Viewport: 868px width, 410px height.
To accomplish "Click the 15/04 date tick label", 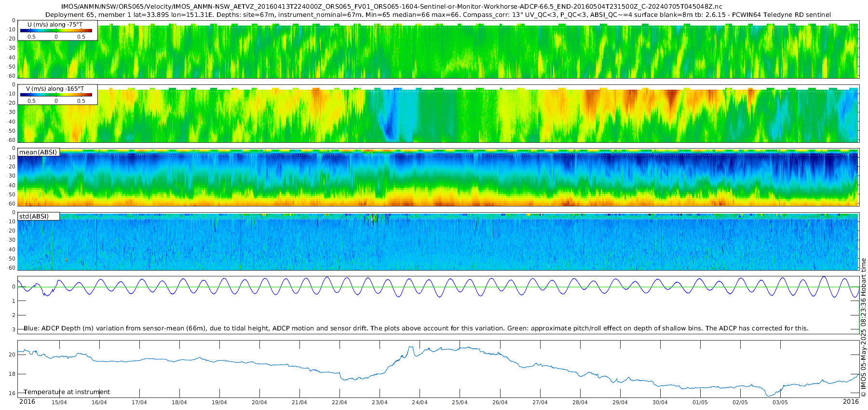I will [x=59, y=402].
